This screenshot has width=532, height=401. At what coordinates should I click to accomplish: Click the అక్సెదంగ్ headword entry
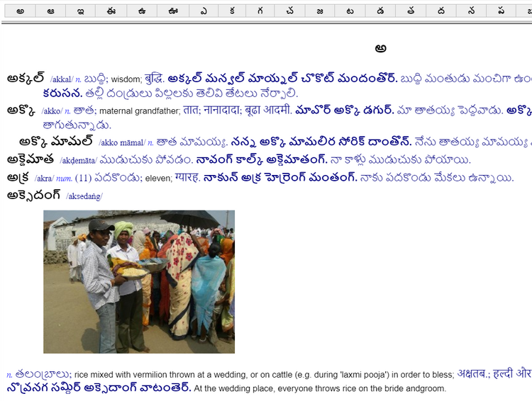pos(33,195)
